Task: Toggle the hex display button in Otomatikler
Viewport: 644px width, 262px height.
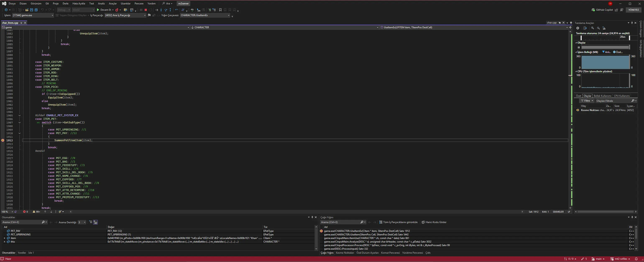Action: [95, 222]
